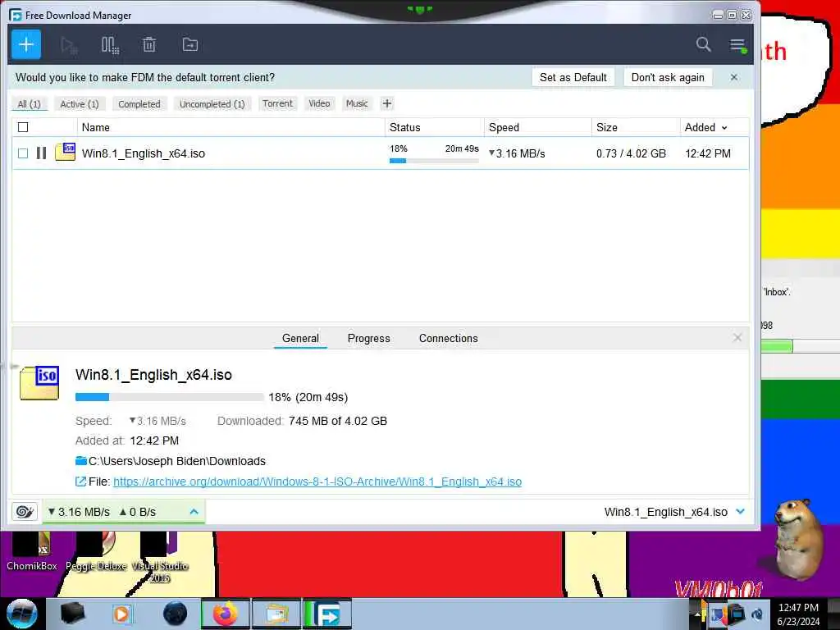Switch to the Progress details tab
This screenshot has height=630, width=840.
pos(368,338)
